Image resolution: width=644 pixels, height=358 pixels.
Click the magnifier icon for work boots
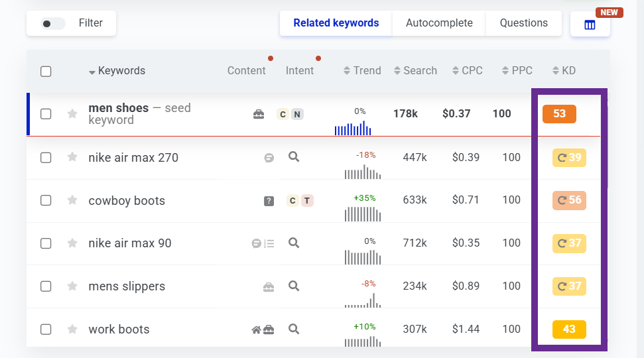click(294, 329)
